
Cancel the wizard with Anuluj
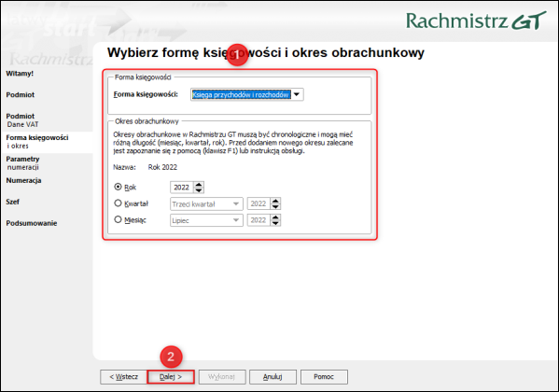pyautogui.click(x=273, y=377)
